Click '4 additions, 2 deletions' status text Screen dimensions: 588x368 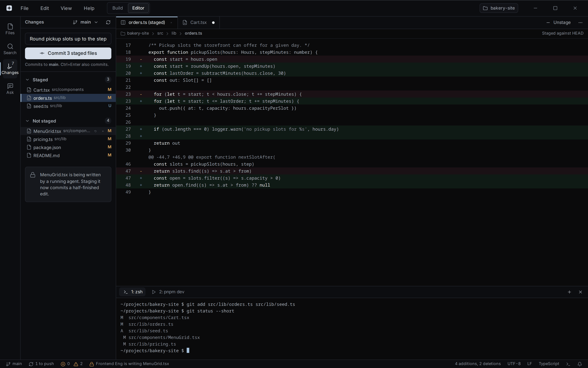(x=478, y=364)
